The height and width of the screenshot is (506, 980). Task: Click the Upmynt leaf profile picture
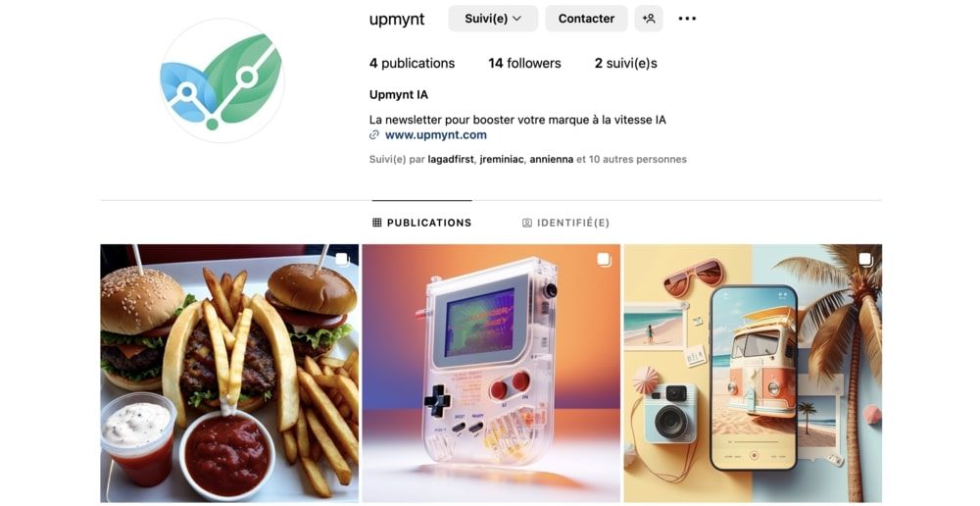[x=221, y=80]
